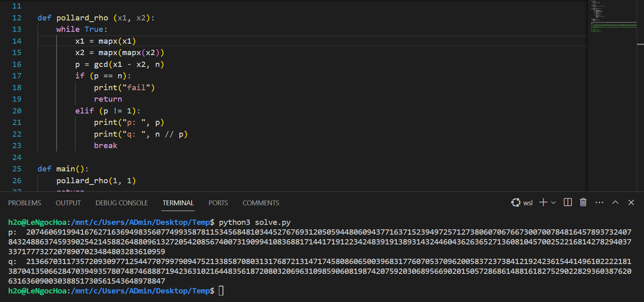This screenshot has width=644, height=302.
Task: Open the DEBUG CONSOLE tab
Action: coord(121,203)
